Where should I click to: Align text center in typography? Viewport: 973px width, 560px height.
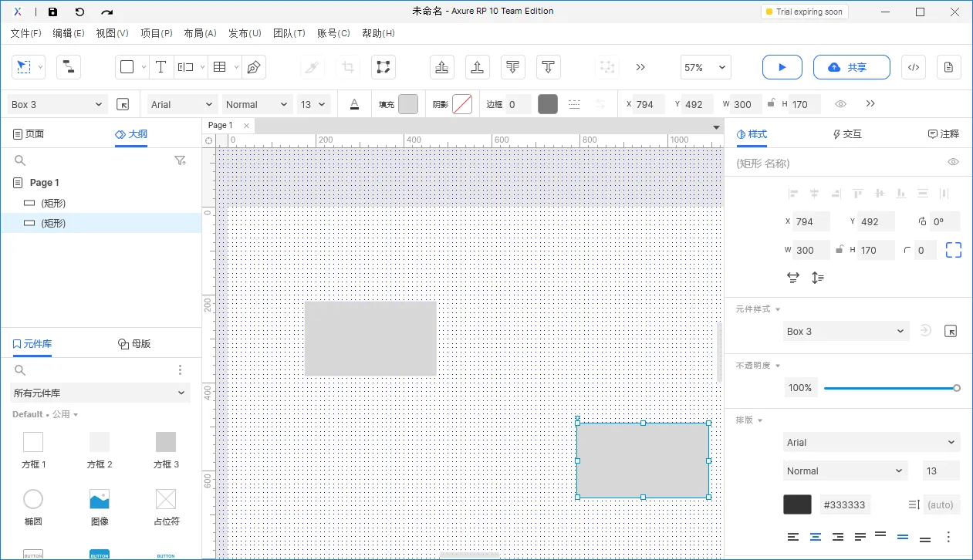(x=816, y=537)
